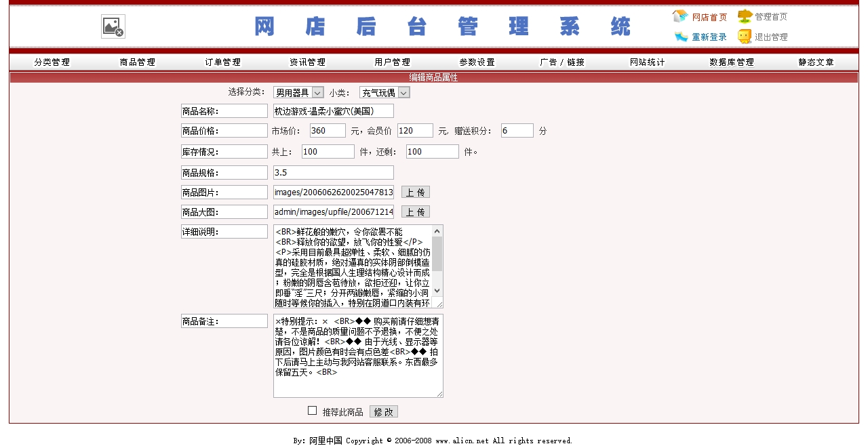868x448 pixels.
Task: Open the 管理首页 link
Action: pyautogui.click(x=771, y=17)
